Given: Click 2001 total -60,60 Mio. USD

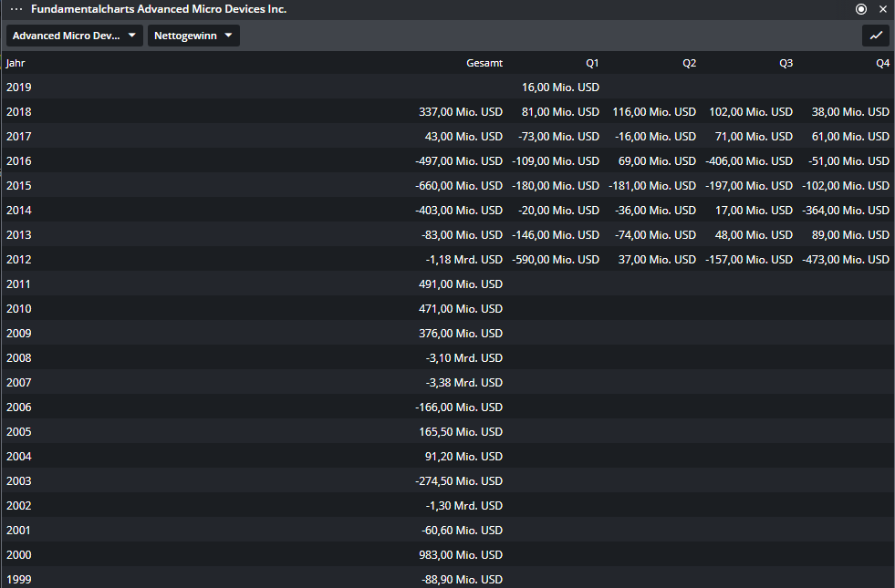Looking at the screenshot, I should click(462, 530).
